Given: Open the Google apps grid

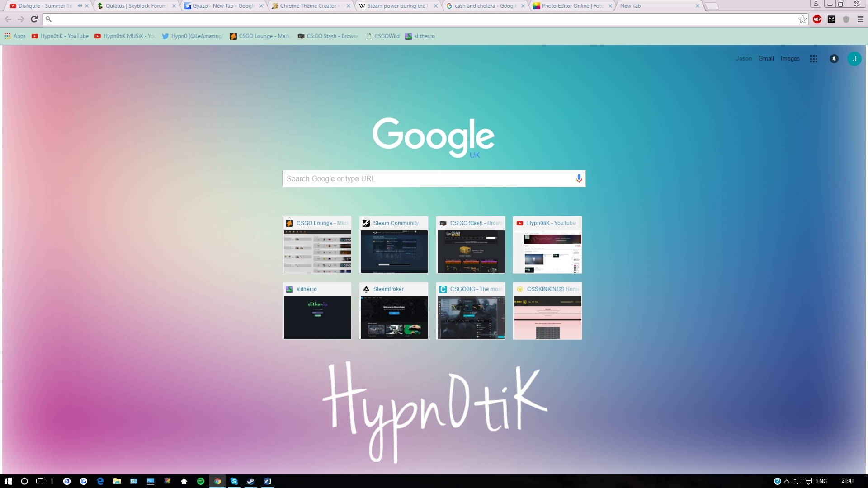Looking at the screenshot, I should click(814, 59).
